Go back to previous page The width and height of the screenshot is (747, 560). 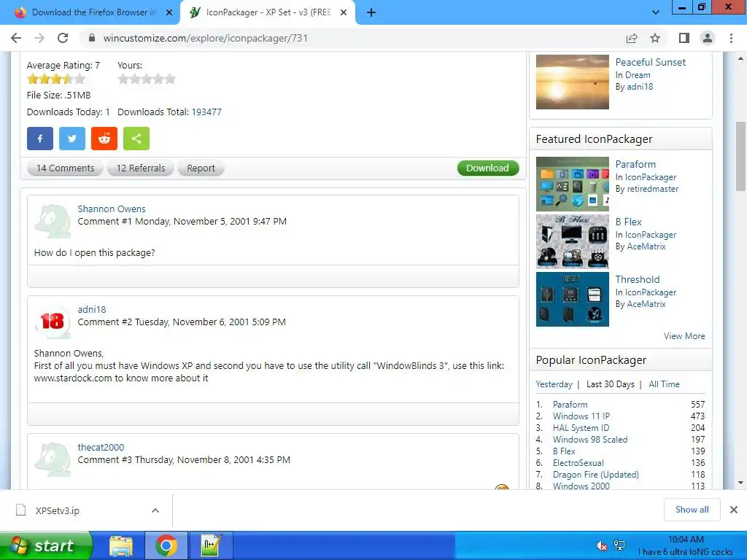point(16,38)
